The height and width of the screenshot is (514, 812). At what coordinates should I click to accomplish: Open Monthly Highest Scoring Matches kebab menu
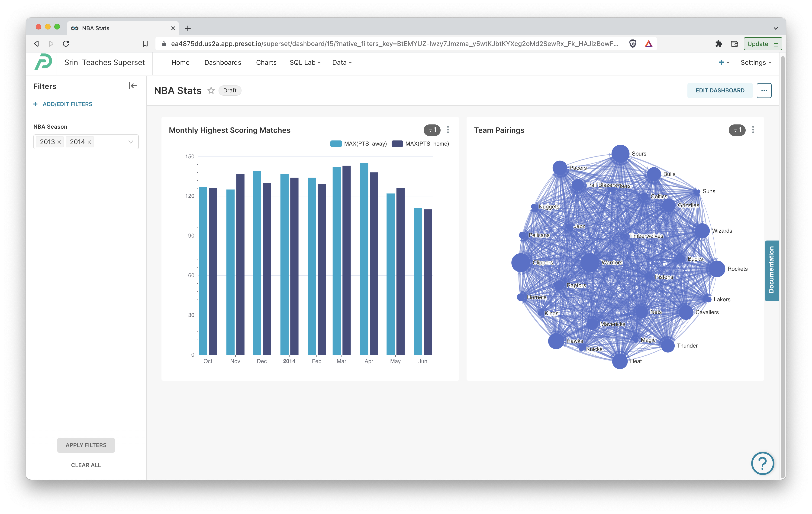pos(448,130)
